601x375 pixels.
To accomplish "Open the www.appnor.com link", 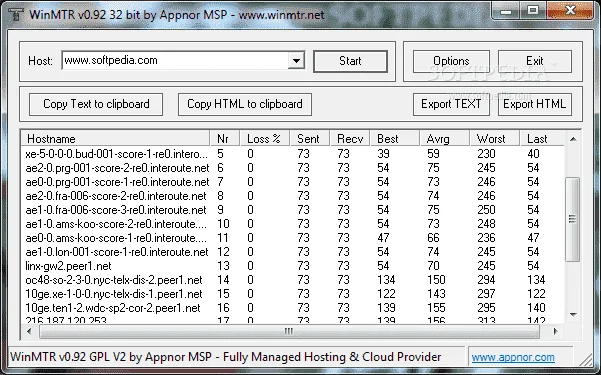I will 513,357.
